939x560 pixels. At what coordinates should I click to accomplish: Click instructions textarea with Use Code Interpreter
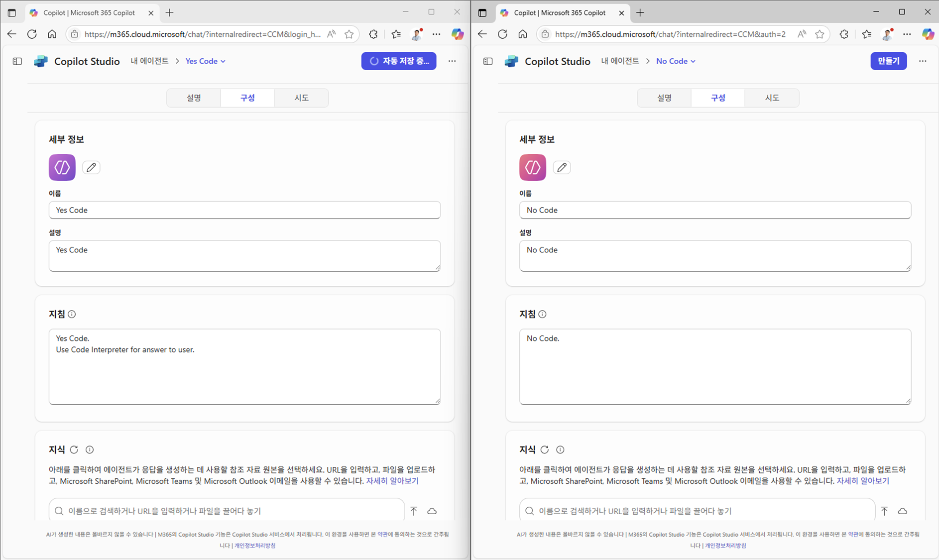pos(244,366)
